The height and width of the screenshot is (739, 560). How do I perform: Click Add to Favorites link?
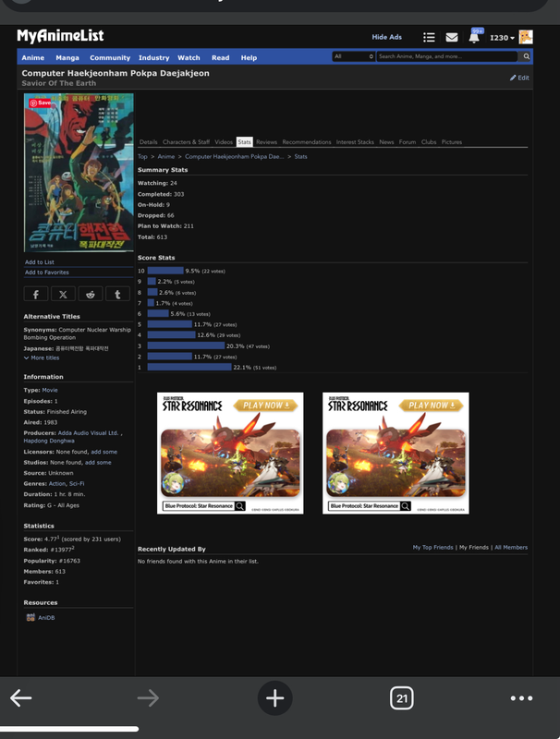46,273
